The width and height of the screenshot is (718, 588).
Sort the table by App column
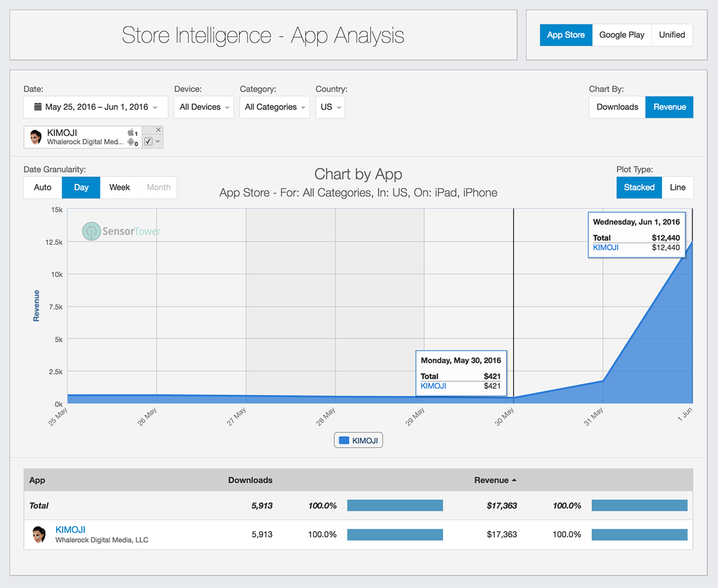(37, 480)
